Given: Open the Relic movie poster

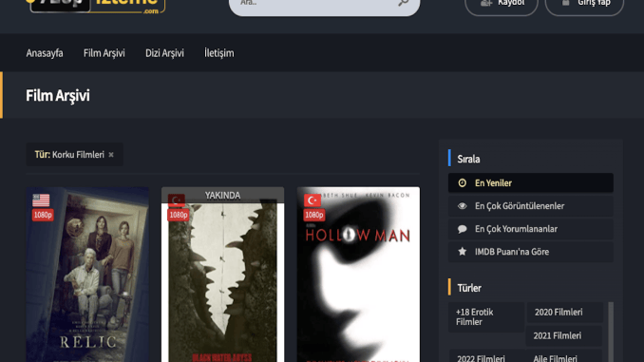Looking at the screenshot, I should (87, 275).
